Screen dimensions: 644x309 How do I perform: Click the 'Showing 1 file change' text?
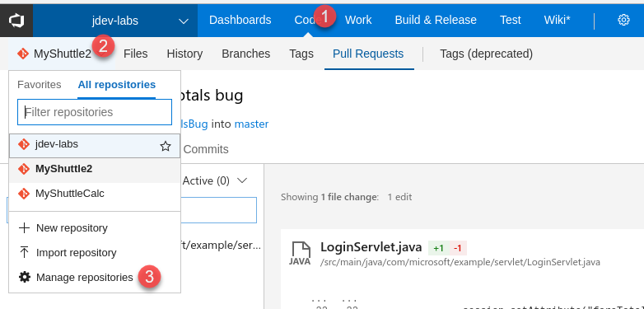point(329,197)
